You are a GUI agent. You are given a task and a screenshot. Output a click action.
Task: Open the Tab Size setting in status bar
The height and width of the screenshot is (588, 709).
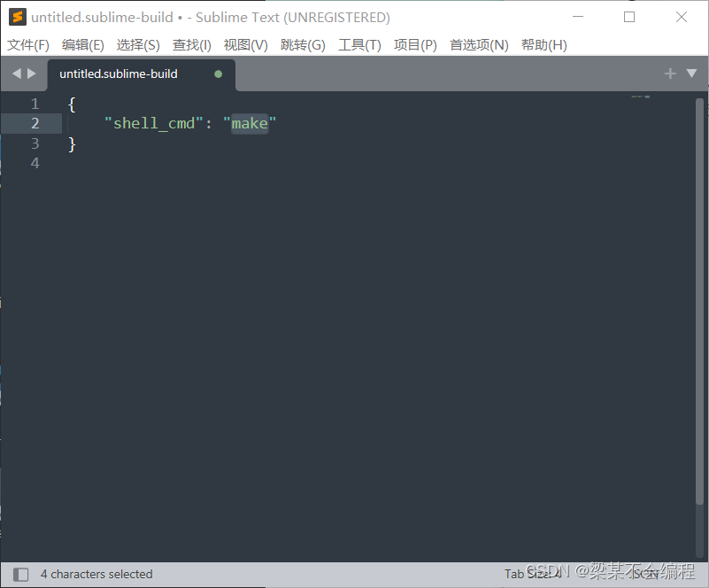[x=532, y=574]
